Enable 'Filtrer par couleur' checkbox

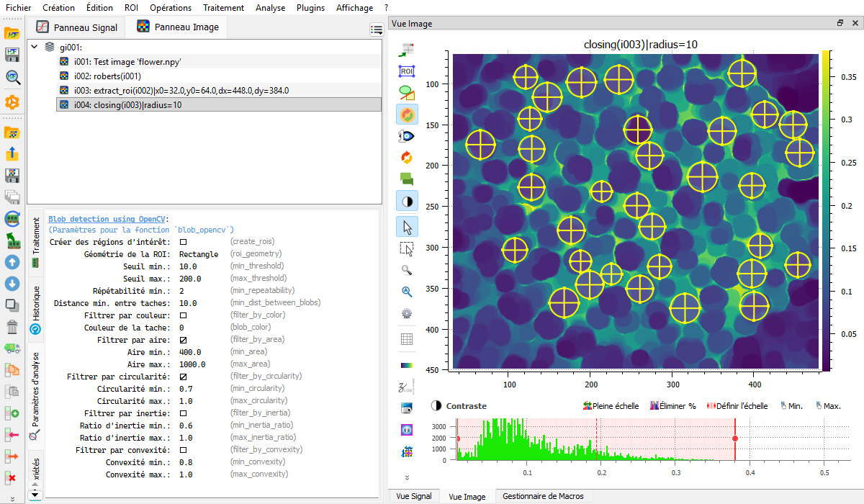[184, 315]
